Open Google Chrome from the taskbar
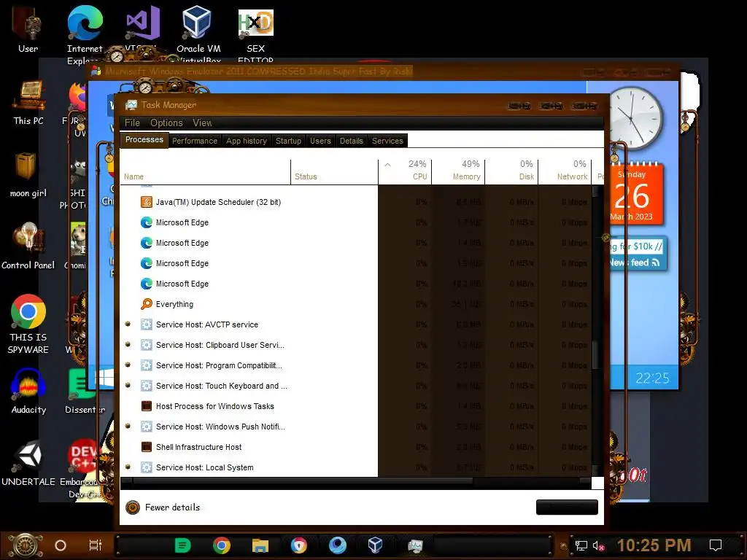 (x=222, y=545)
